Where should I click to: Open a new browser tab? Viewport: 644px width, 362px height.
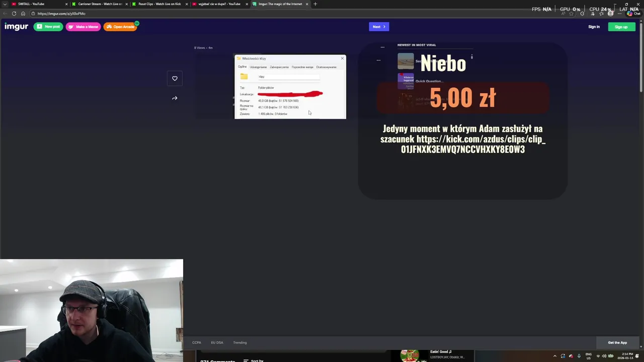315,4
